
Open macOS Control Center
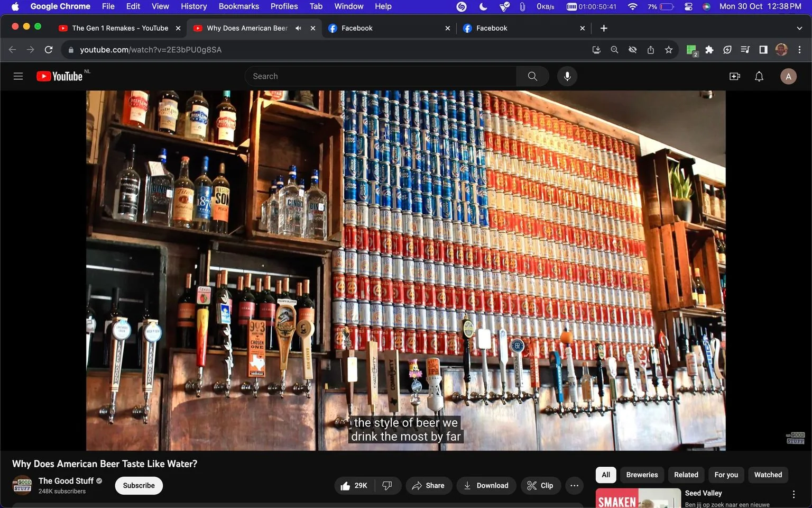click(x=688, y=6)
